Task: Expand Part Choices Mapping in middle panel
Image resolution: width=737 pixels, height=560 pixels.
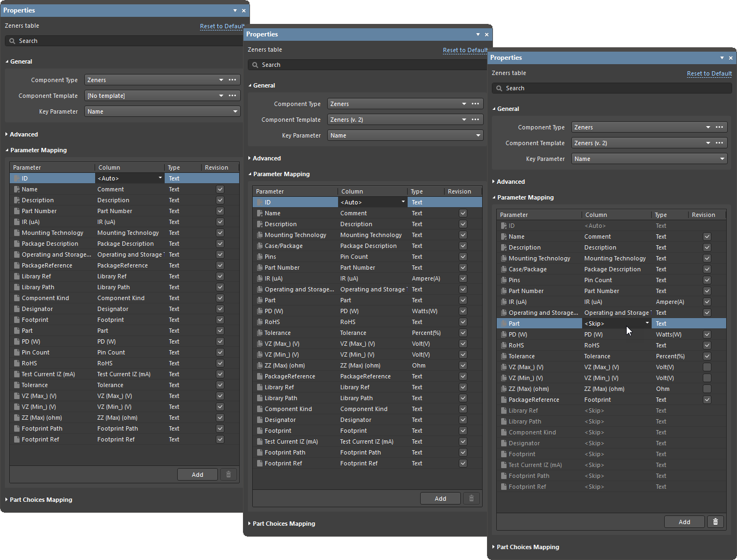Action: point(283,524)
